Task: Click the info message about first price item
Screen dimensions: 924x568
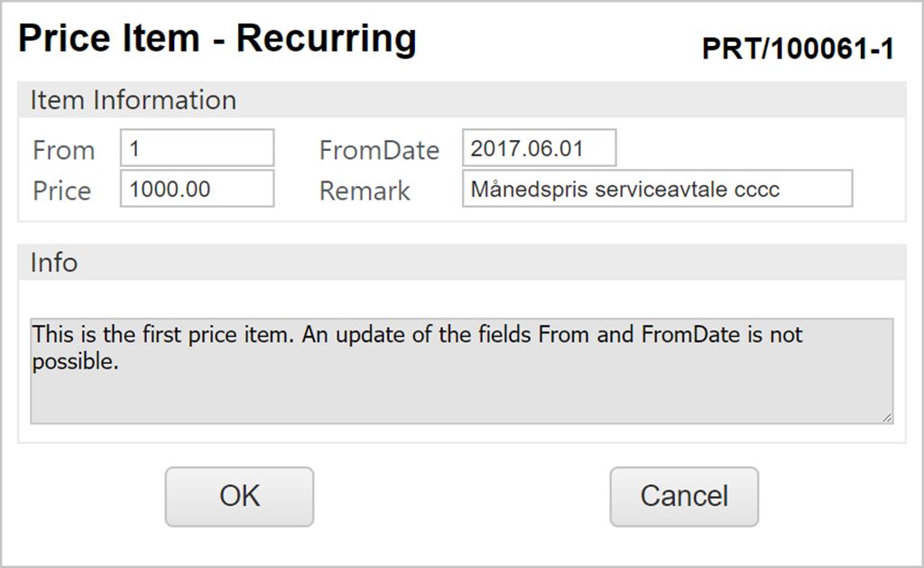Action: pos(417,348)
